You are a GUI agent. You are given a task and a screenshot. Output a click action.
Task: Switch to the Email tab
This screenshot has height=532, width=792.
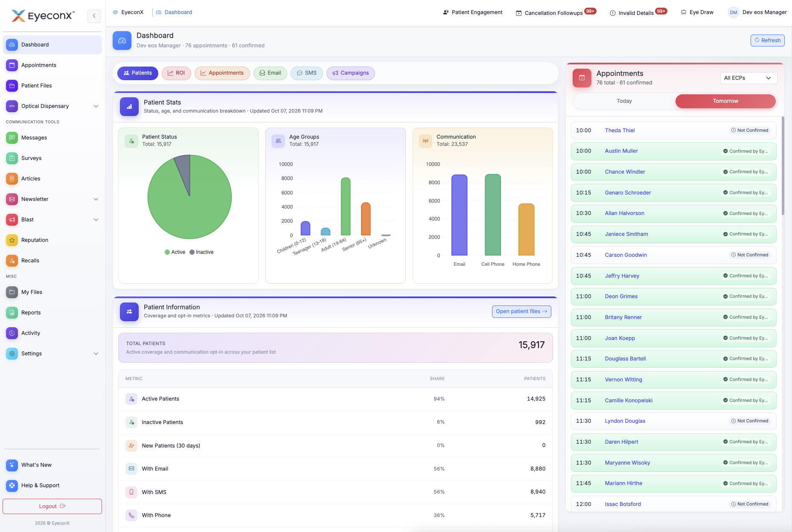pos(270,73)
